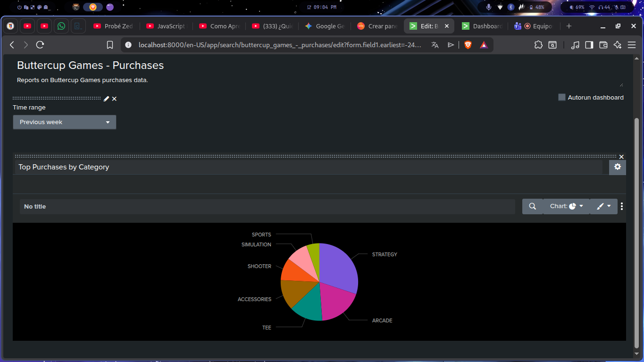The width and height of the screenshot is (644, 362).
Task: Click the paintbrush format icon on the visualization
Action: coord(600,206)
